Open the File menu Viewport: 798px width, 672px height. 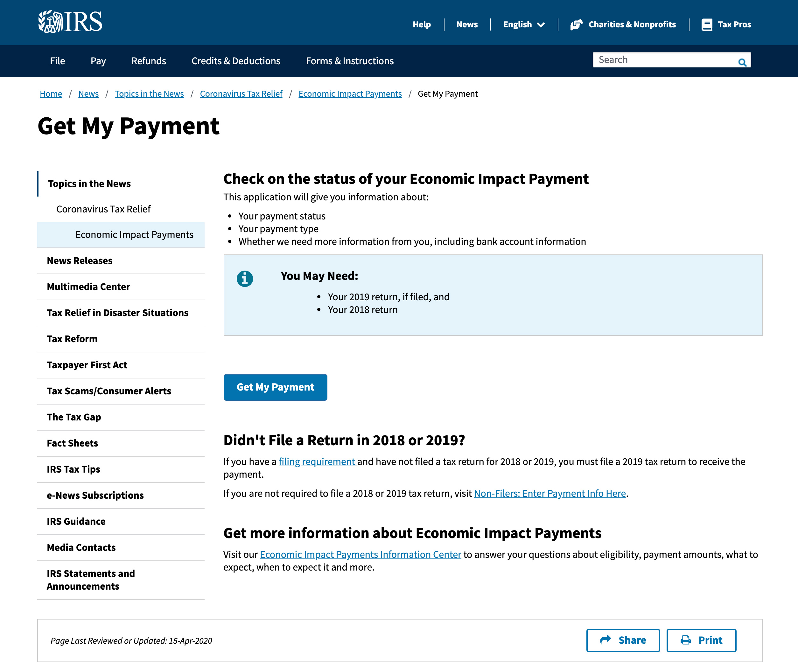pos(58,61)
